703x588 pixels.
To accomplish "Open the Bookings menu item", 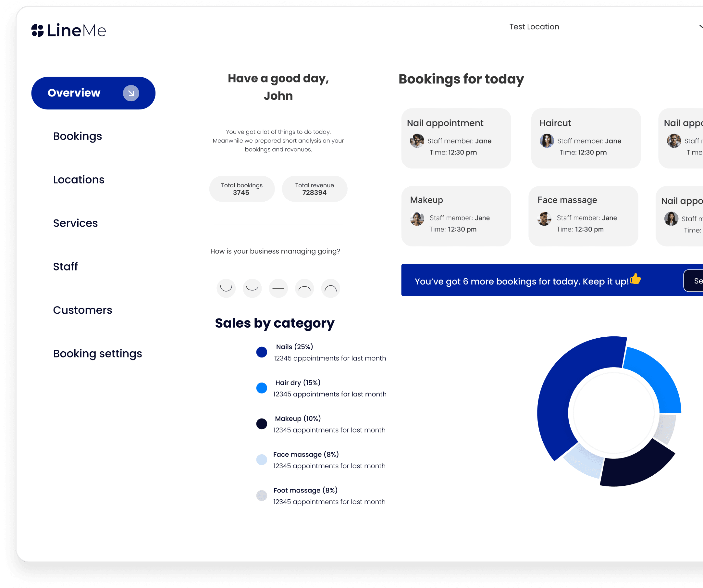I will [77, 136].
